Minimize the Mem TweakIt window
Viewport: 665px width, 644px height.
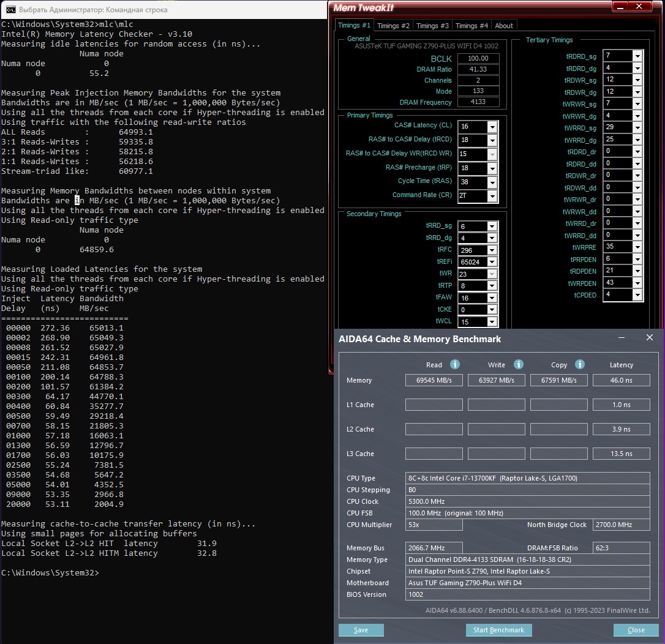coord(622,6)
